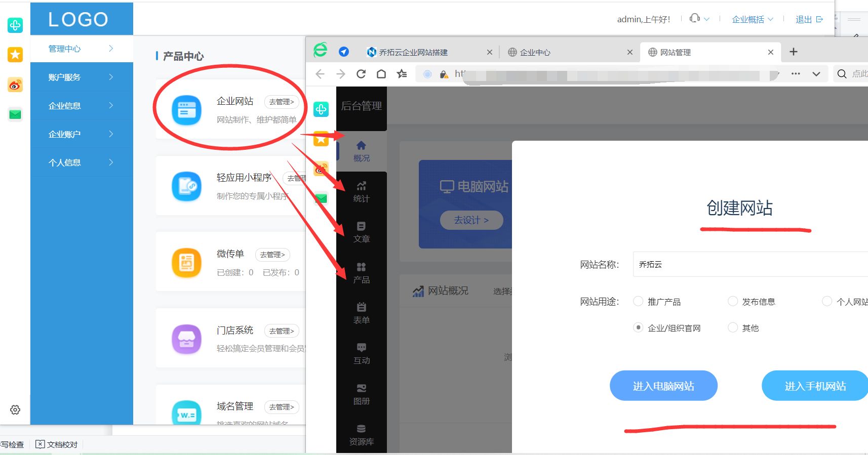
Task: Click 退出 logout link
Action: click(809, 19)
